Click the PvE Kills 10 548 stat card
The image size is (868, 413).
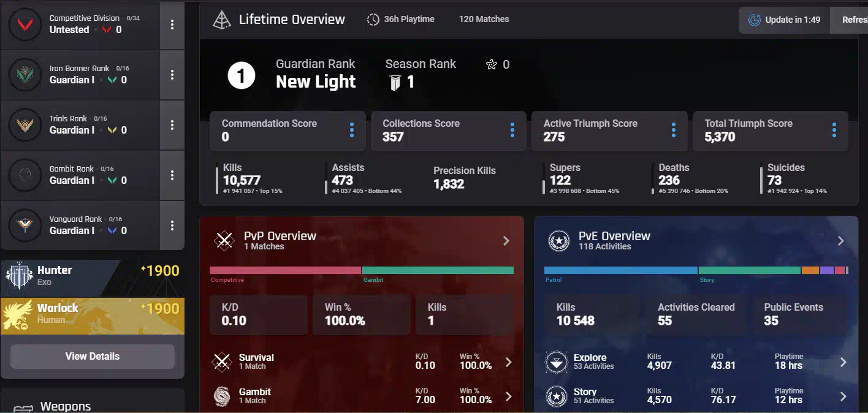(592, 314)
